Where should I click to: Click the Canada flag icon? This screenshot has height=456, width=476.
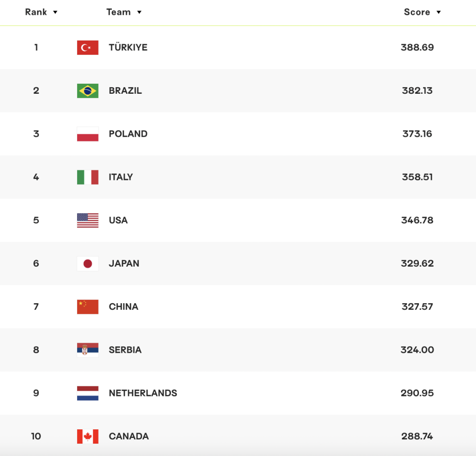[88, 436]
